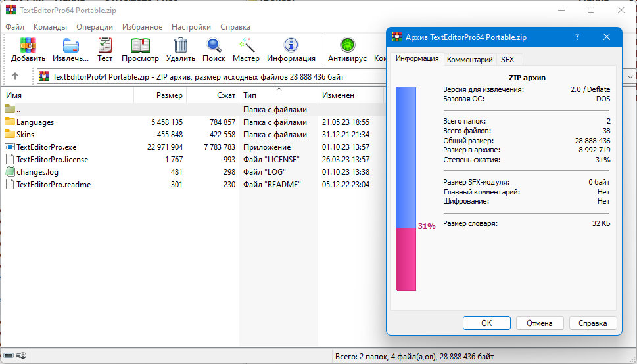Click the Файл "README" type cell

(272, 184)
